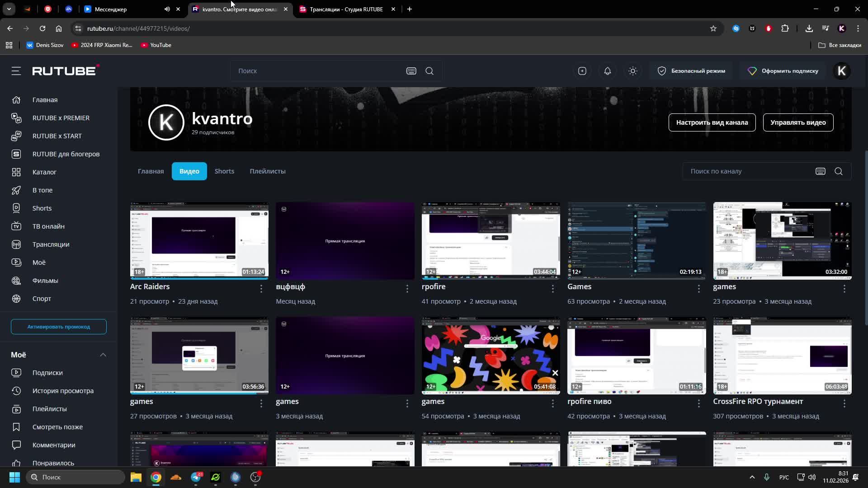Open options menu for Games video
Image resolution: width=868 pixels, height=488 pixels.
click(x=699, y=288)
